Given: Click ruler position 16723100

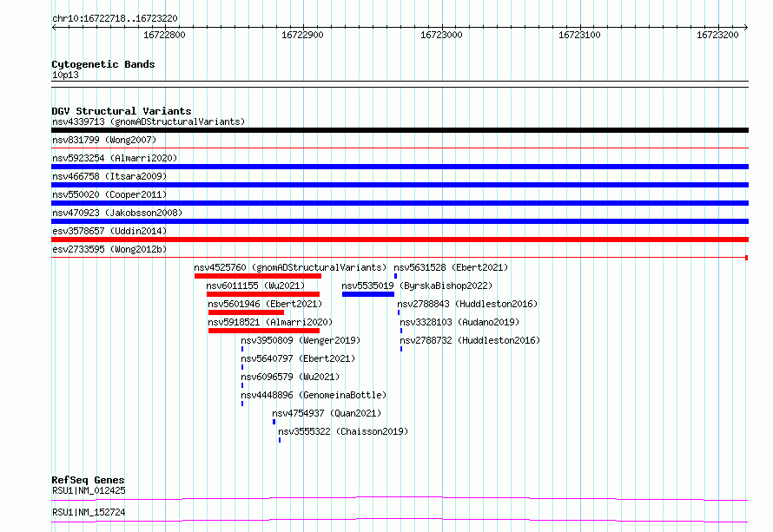Looking at the screenshot, I should click(580, 35).
